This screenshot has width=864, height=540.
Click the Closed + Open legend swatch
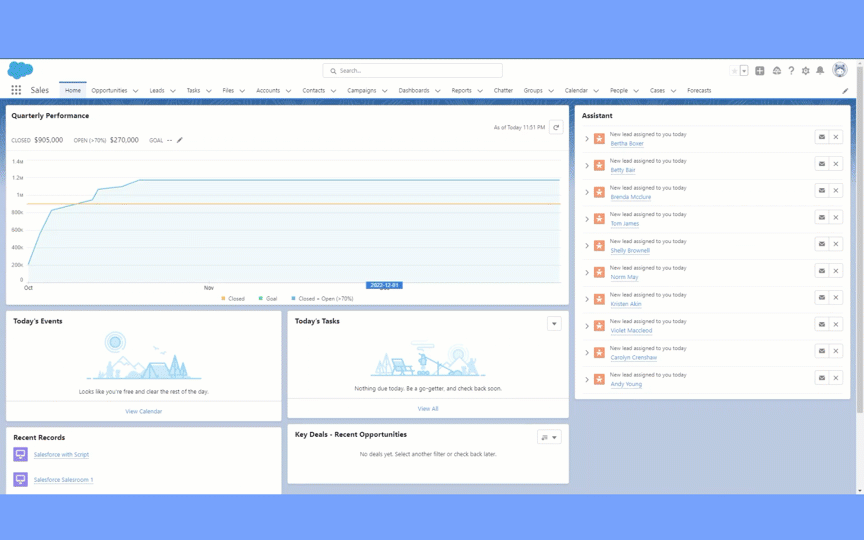click(293, 298)
